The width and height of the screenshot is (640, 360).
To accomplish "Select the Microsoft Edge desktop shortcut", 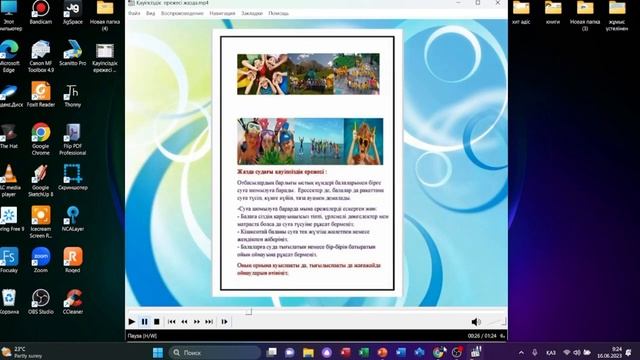I will click(9, 56).
